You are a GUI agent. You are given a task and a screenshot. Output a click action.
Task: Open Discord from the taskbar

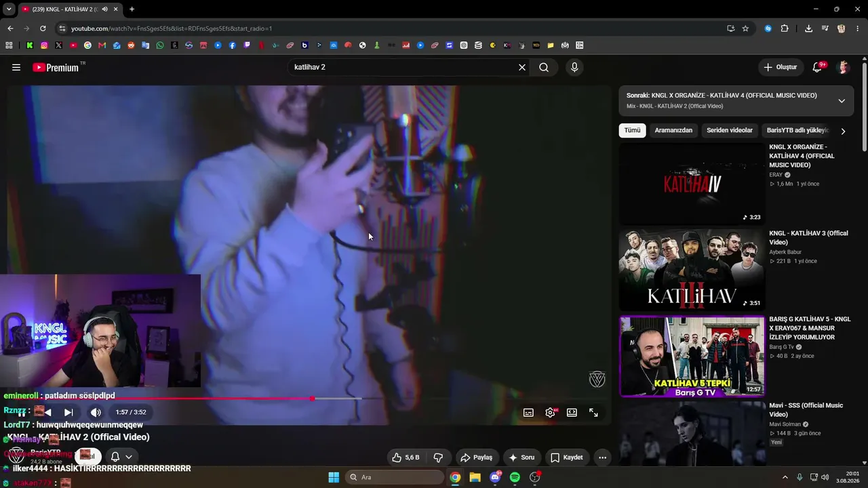coord(495,477)
